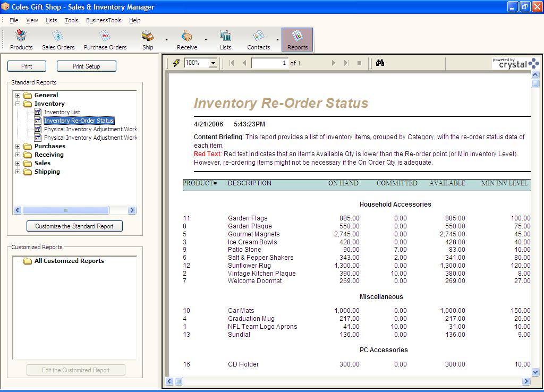Click tree scrollbar left arrow
This screenshot has height=392, width=544.
[x=18, y=210]
